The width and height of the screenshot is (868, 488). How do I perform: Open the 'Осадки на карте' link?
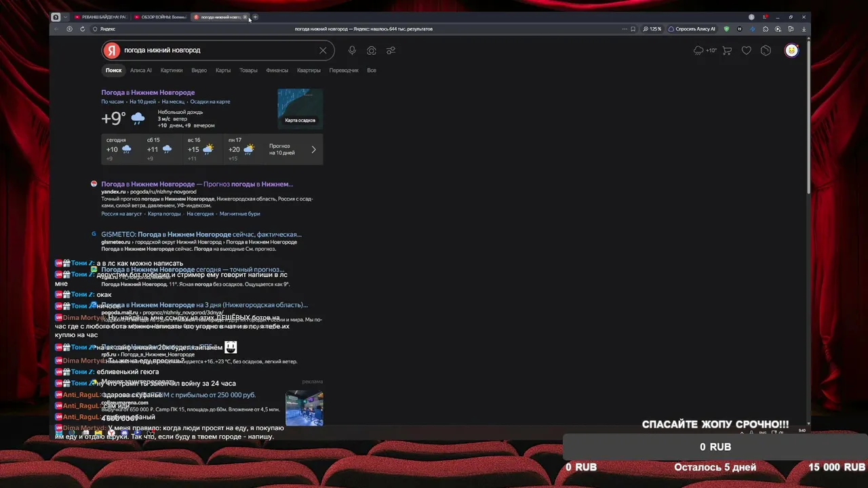click(210, 102)
